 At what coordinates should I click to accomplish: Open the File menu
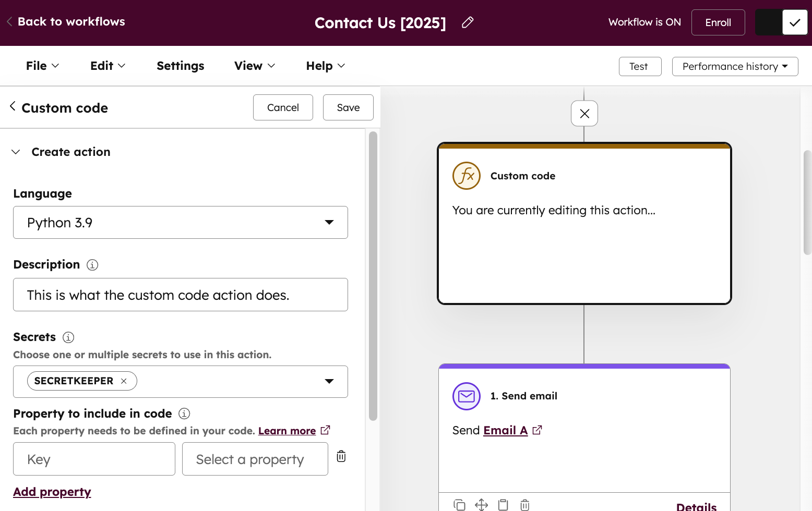click(42, 66)
